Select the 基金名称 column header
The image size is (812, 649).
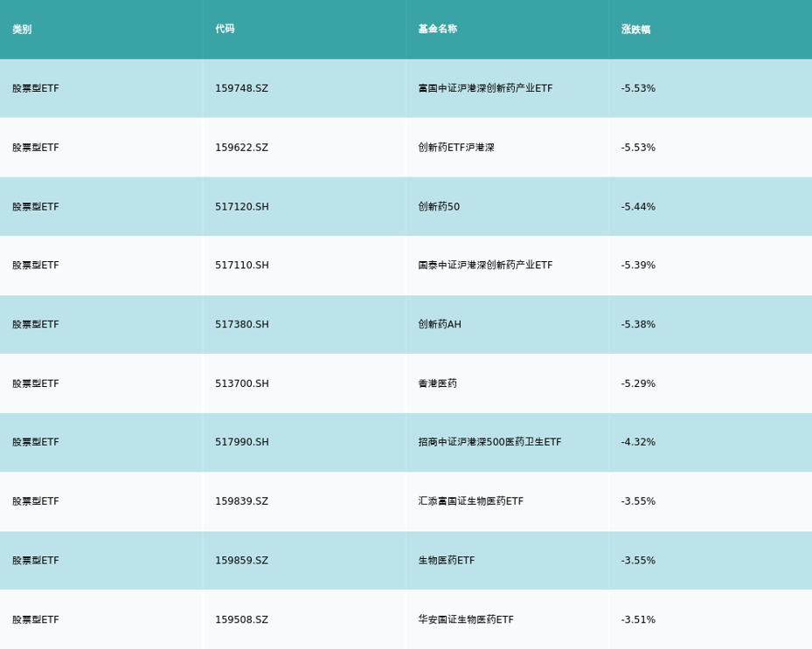pos(437,29)
